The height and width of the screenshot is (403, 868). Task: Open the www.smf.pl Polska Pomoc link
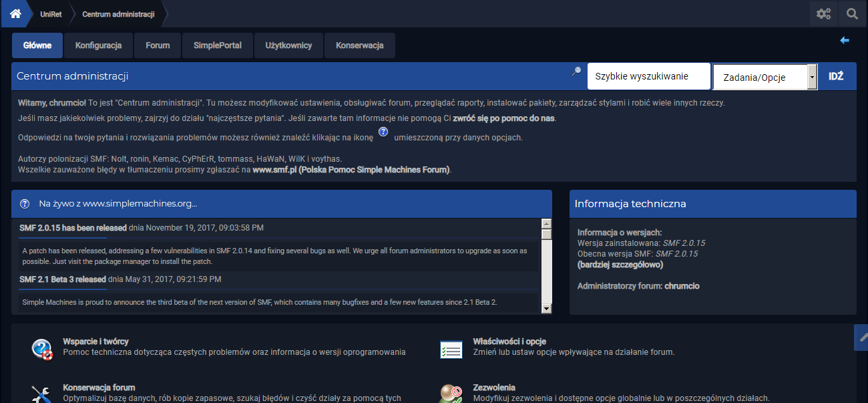click(352, 170)
